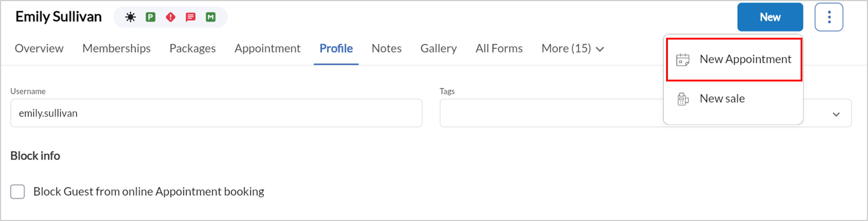Click the green P package badge icon
The image size is (868, 221).
click(x=150, y=17)
